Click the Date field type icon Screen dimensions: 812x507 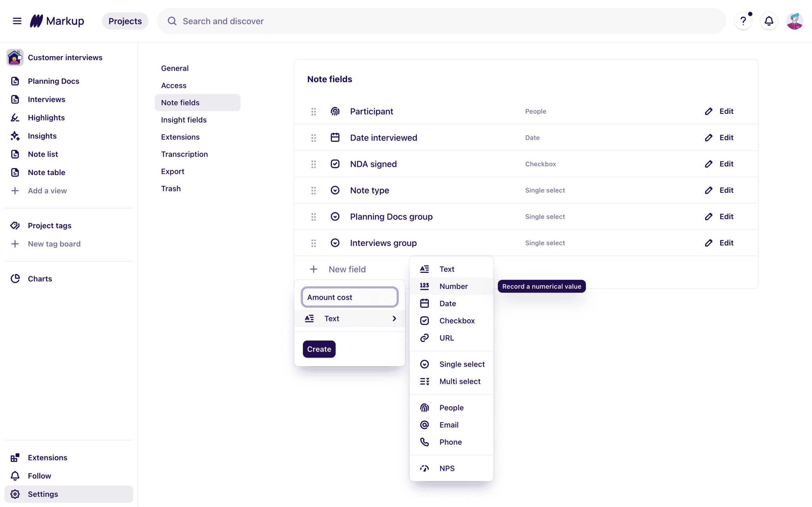[x=425, y=303]
